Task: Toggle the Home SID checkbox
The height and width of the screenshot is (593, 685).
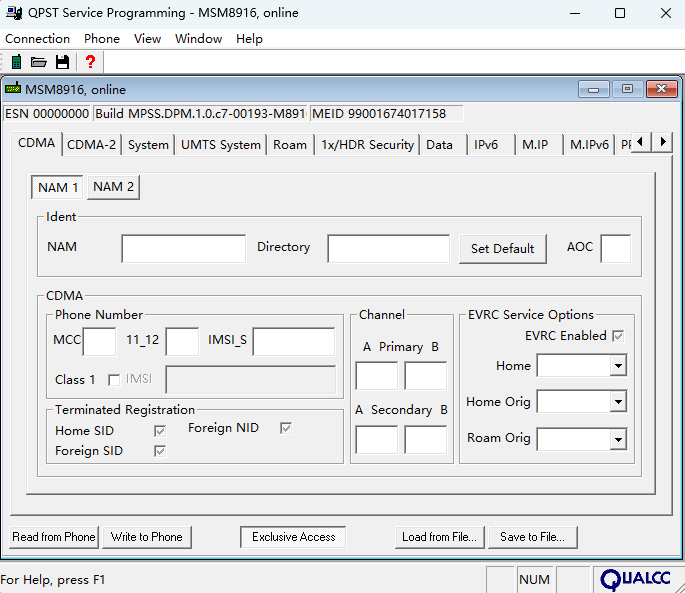Action: click(x=159, y=431)
